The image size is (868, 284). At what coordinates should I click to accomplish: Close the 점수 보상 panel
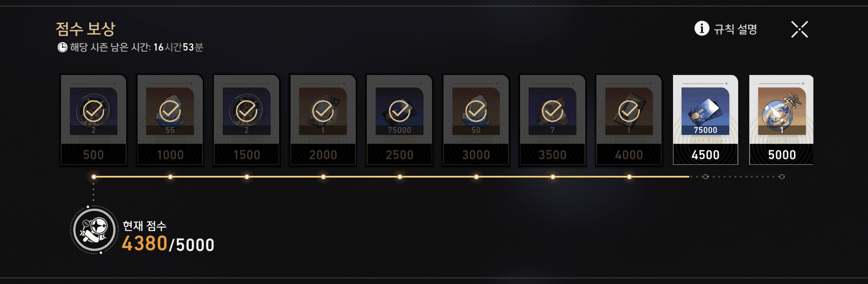[x=799, y=29]
